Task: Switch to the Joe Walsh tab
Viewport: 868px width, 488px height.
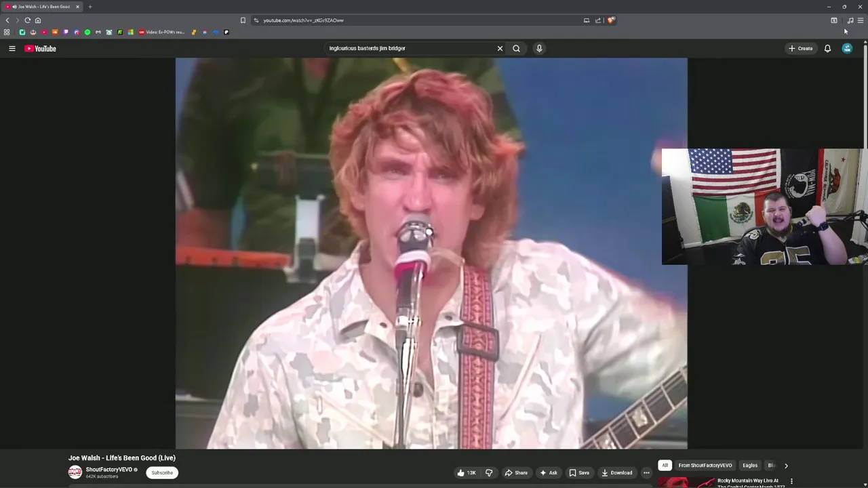Action: point(42,7)
